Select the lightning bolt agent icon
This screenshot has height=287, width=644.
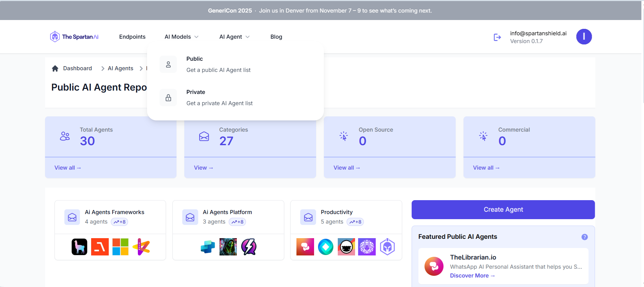(x=249, y=247)
